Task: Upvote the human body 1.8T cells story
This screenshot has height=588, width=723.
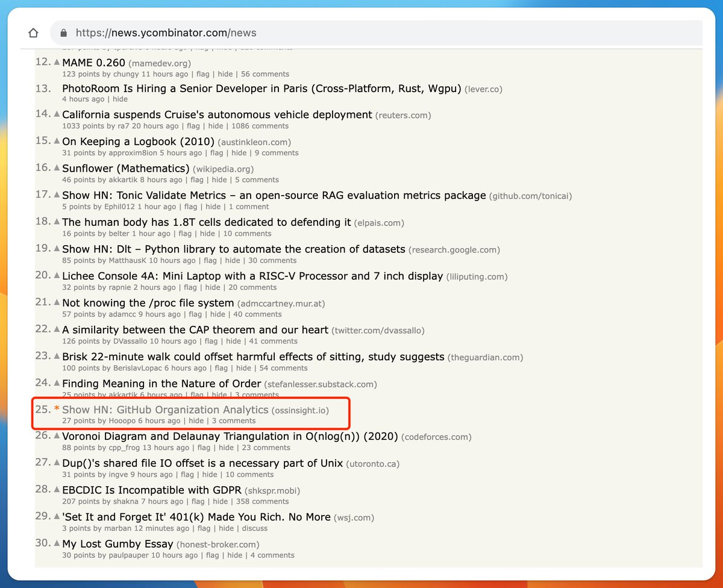Action: (57, 222)
